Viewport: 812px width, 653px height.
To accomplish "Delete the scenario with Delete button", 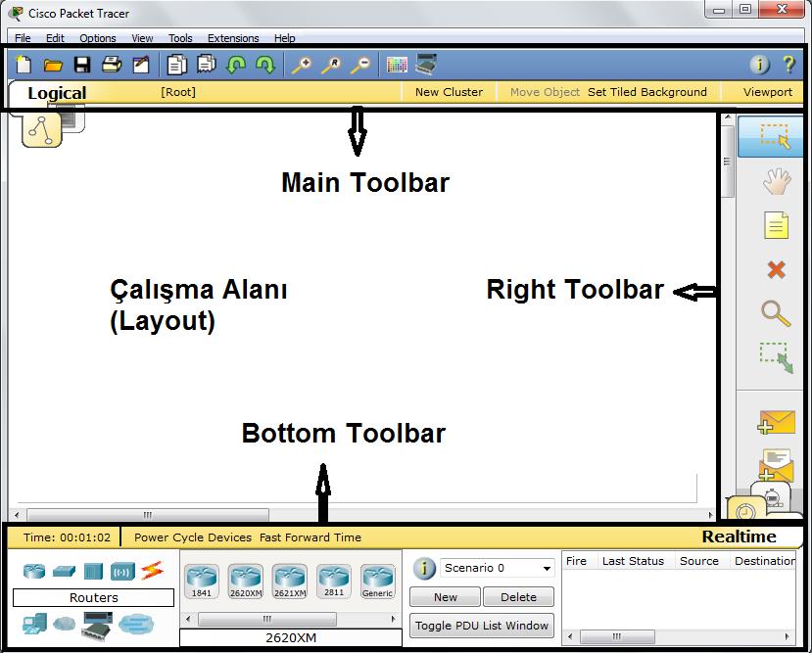I will tap(518, 596).
